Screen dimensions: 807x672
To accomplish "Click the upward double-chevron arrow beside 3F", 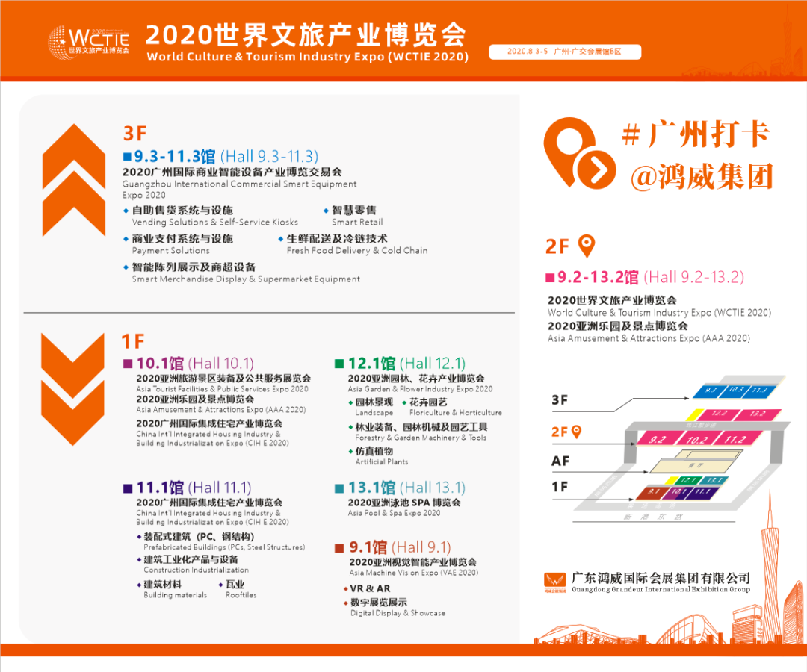I will click(x=74, y=180).
